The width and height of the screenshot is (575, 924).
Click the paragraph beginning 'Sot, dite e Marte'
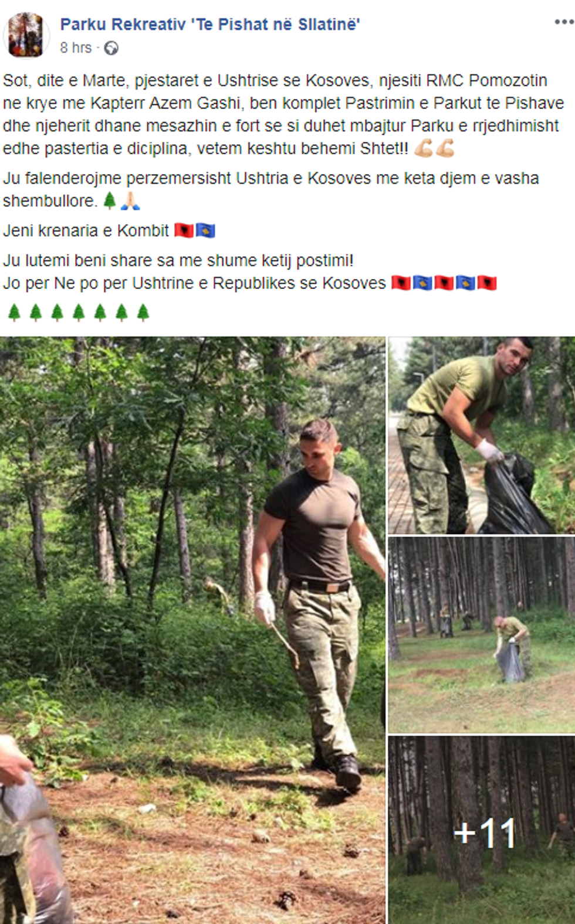click(x=283, y=114)
